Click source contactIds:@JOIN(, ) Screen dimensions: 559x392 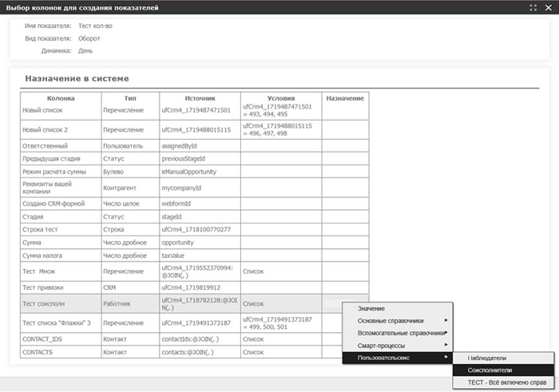pos(190,339)
